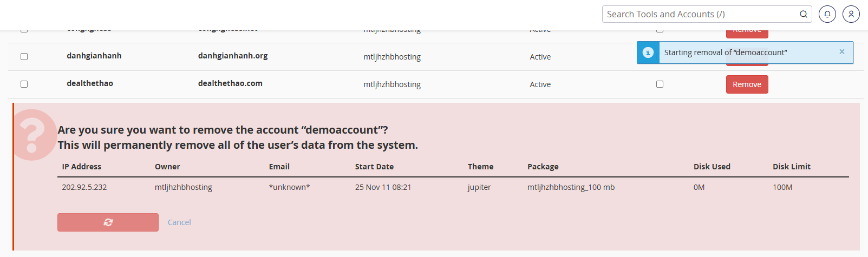Image resolution: width=868 pixels, height=257 pixels.
Task: Cancel the demoaccount removal
Action: (x=179, y=222)
